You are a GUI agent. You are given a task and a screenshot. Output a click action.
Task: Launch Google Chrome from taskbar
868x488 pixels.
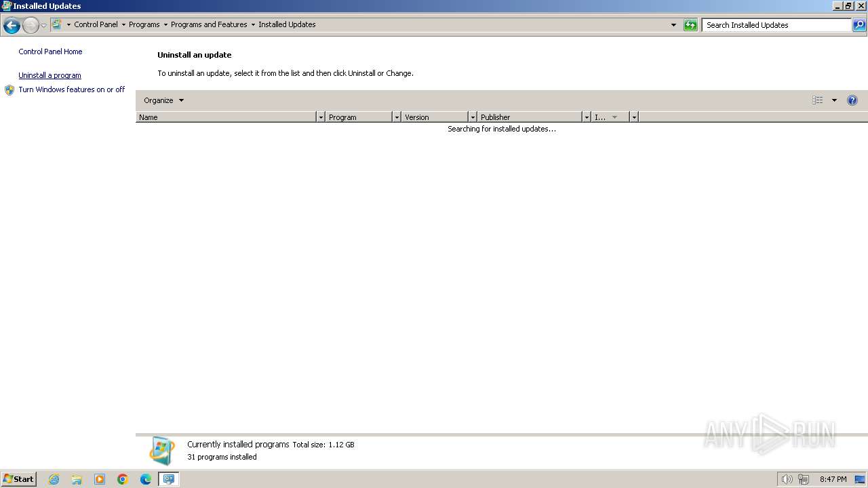[x=123, y=479]
